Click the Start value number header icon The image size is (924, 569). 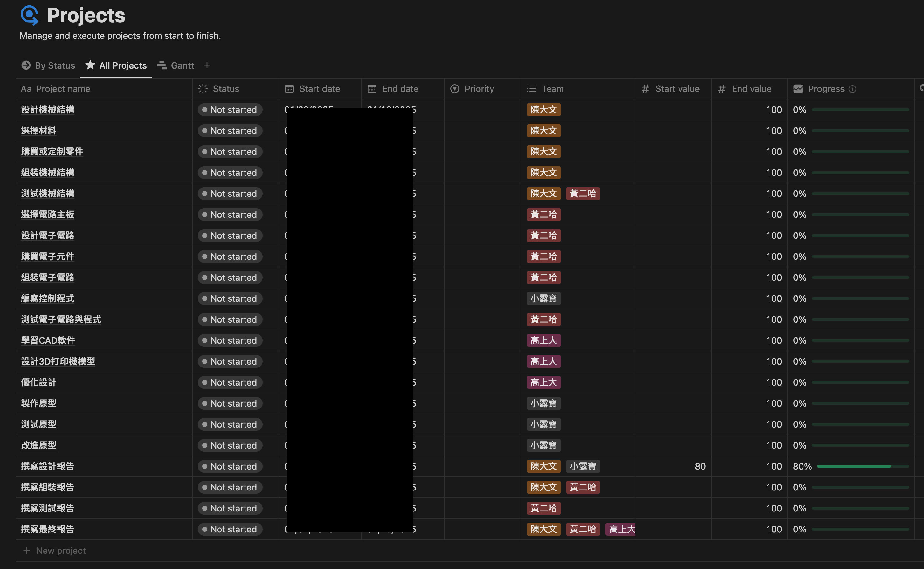click(x=645, y=89)
